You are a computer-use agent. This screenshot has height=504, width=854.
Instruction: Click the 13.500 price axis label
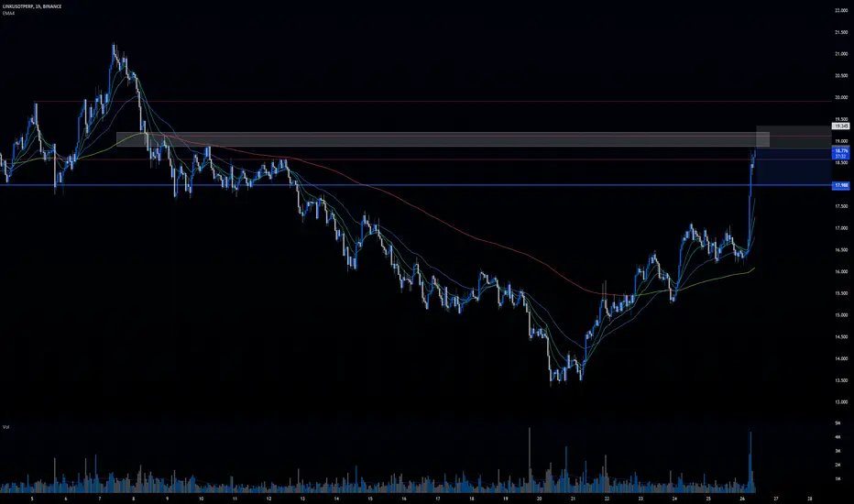(841, 380)
